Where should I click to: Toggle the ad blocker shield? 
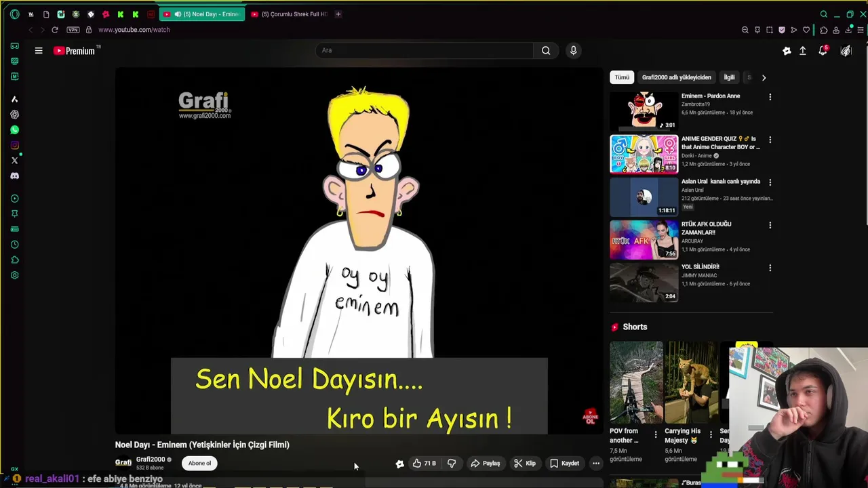coord(782,30)
